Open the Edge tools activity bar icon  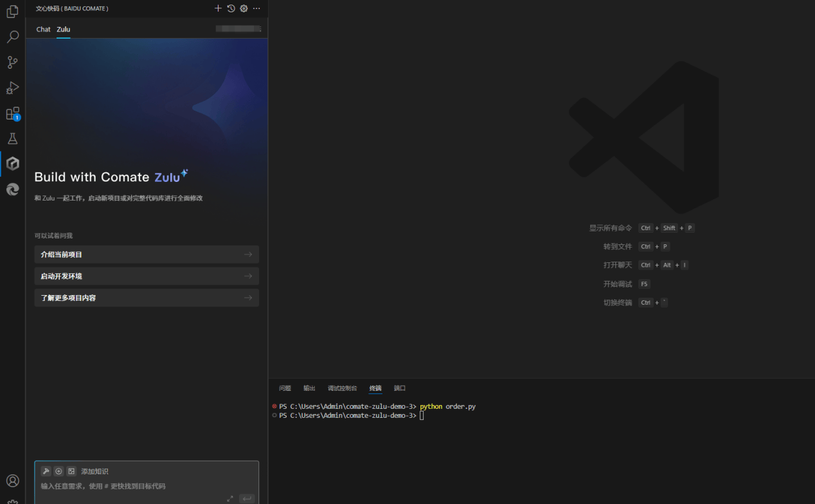(12, 189)
